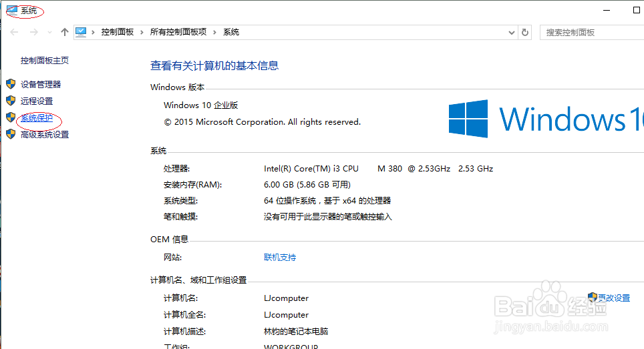Click 64 位操作系统 system type value
This screenshot has height=349, width=644.
click(327, 201)
